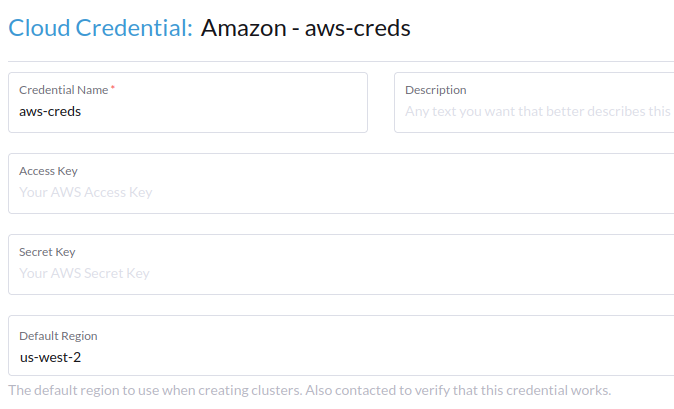Viewport: 674px width, 409px height.
Task: Click the red required asterisk marker
Action: point(113,89)
